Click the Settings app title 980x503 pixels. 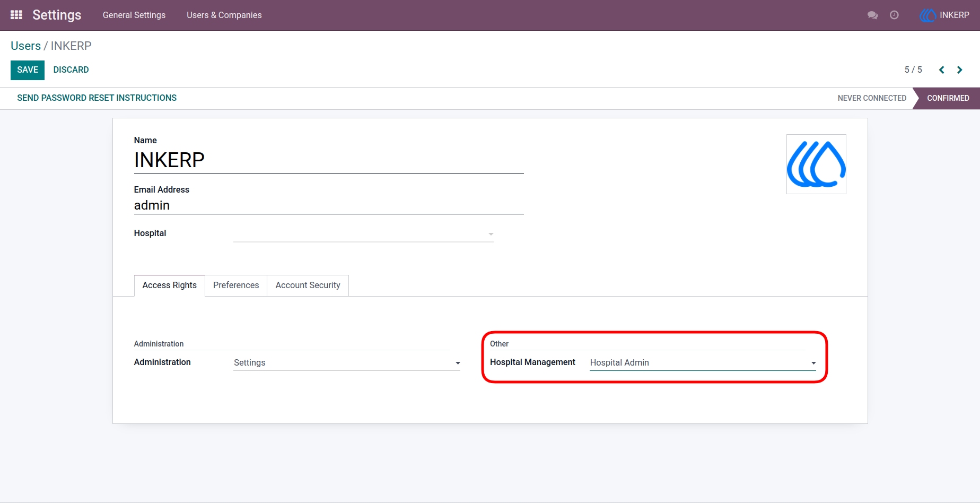pos(57,15)
